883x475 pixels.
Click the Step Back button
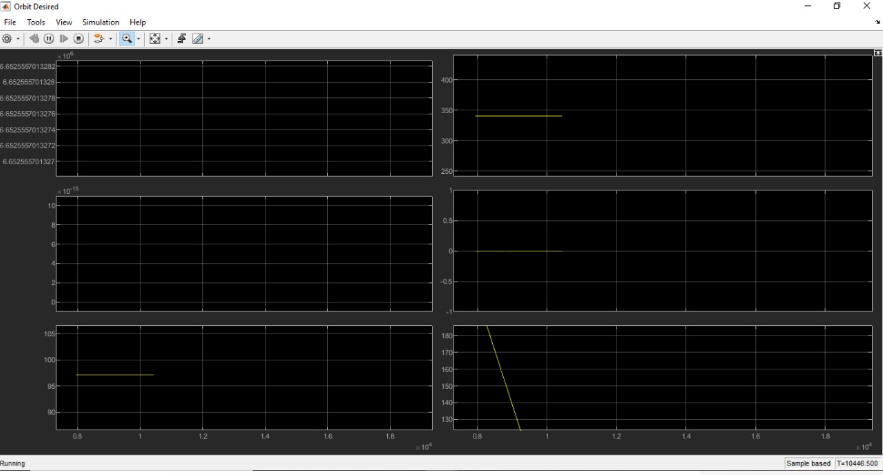tap(34, 39)
